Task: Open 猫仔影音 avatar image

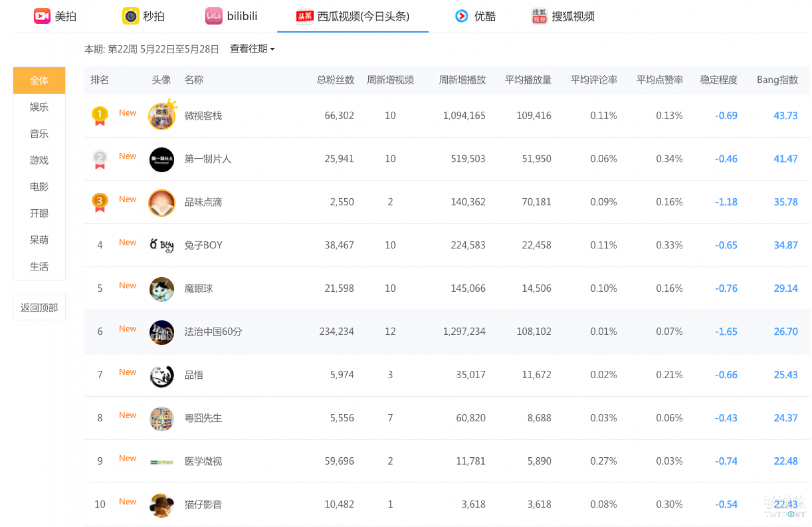Action: (x=162, y=505)
